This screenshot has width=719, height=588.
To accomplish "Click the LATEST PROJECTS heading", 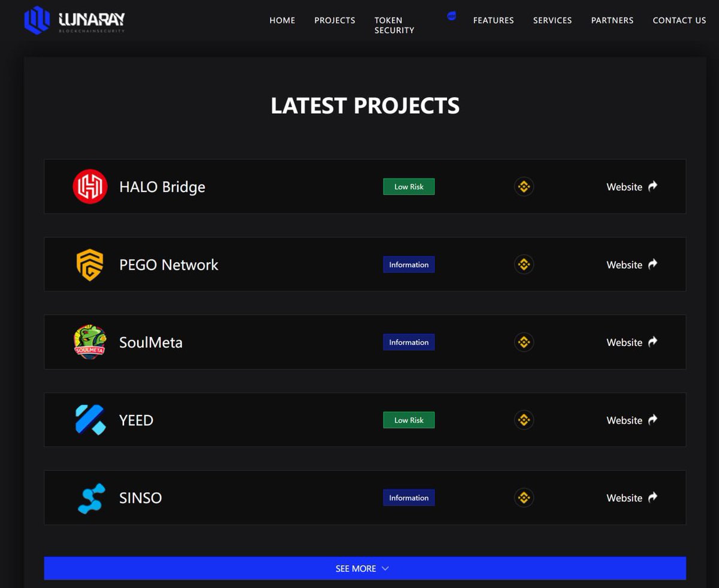I will coord(365,106).
